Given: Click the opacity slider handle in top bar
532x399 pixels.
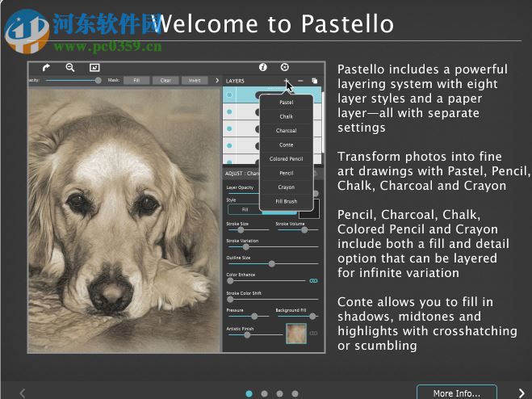Looking at the screenshot, I should pos(98,81).
